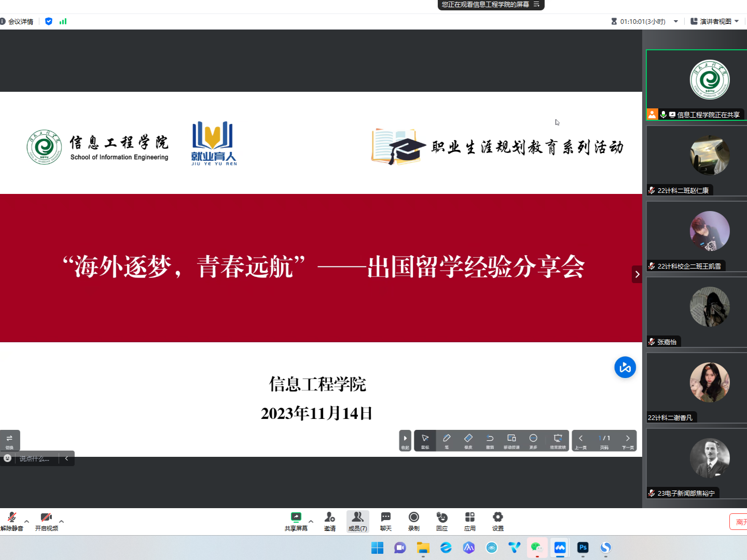Toggle the 成员(7) members panel
This screenshot has height=560, width=747.
(357, 521)
